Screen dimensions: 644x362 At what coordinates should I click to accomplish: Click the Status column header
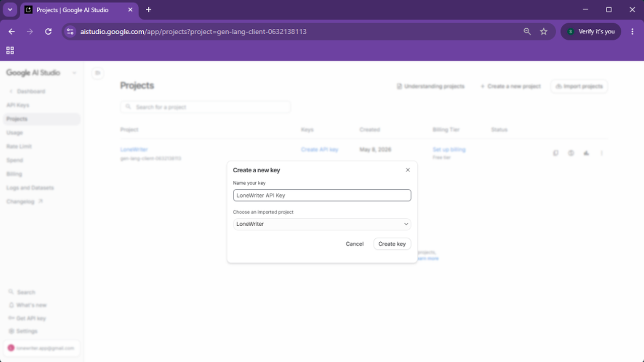click(499, 130)
